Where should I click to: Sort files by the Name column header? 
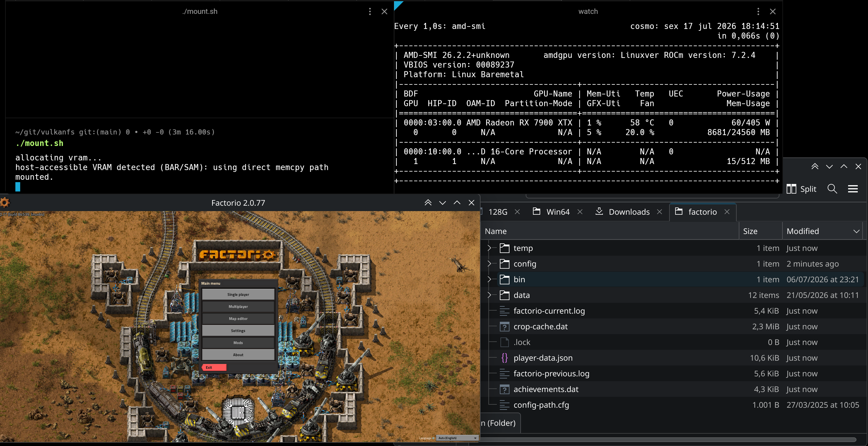coord(609,231)
